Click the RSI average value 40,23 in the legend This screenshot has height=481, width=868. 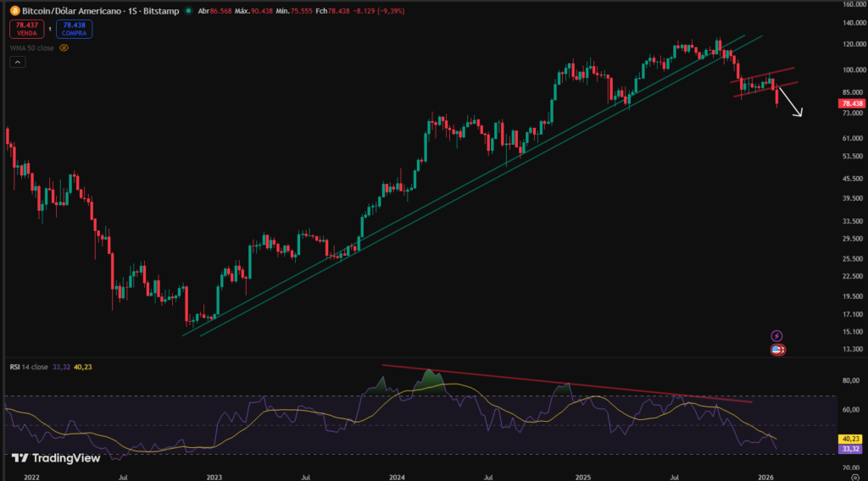point(83,368)
